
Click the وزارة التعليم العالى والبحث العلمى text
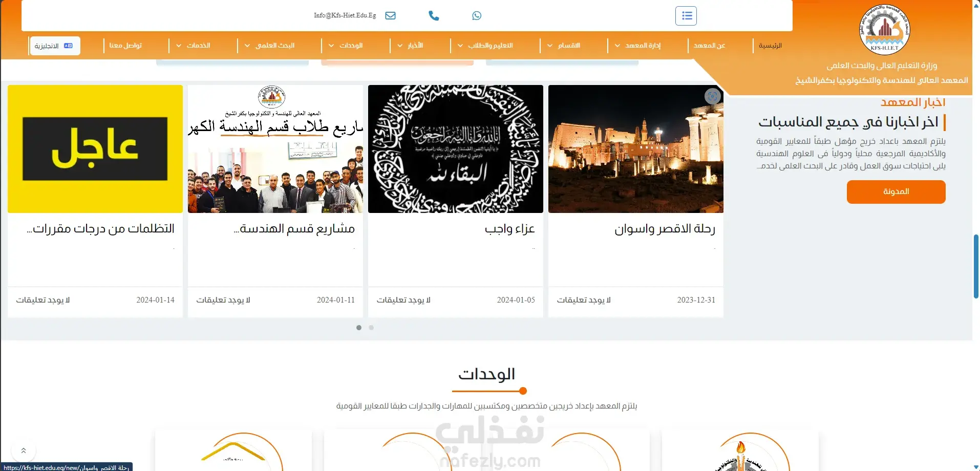tap(882, 66)
